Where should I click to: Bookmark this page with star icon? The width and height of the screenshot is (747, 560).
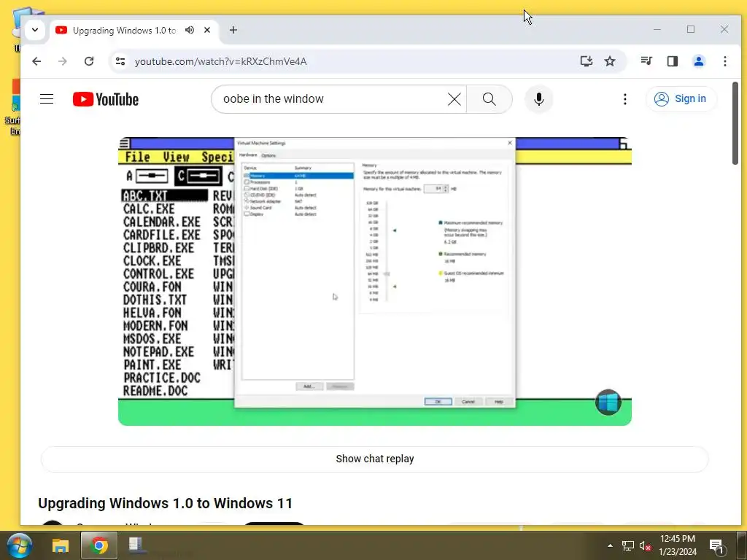610,61
